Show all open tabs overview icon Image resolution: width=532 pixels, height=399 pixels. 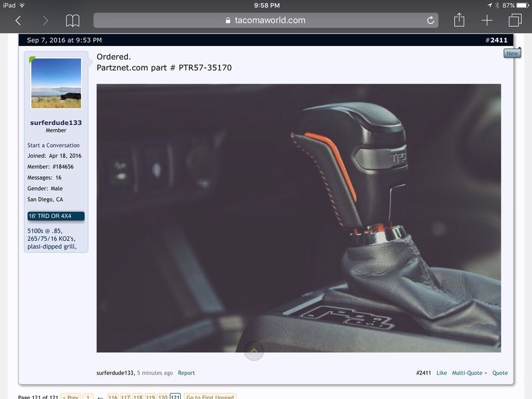515,20
